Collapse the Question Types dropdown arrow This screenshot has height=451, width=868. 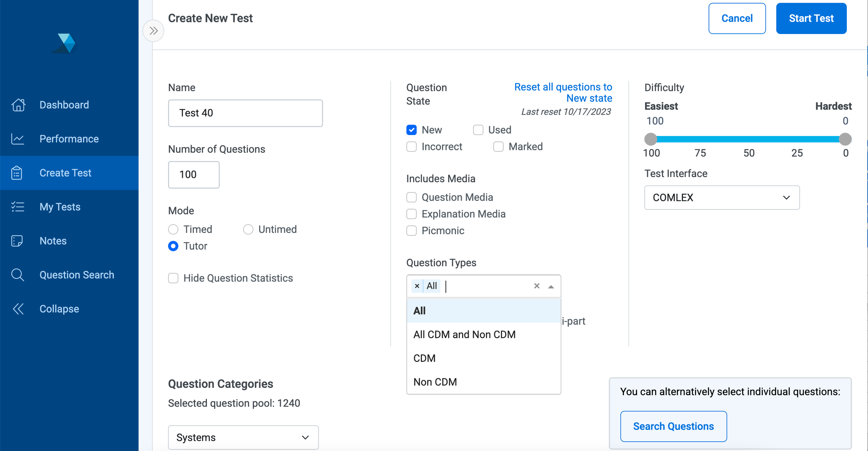coord(551,287)
